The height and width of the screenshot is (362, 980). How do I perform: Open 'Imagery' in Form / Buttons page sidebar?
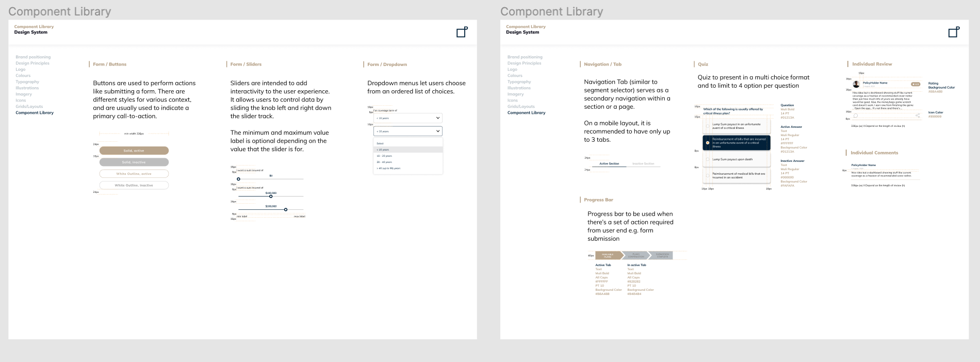(x=24, y=94)
